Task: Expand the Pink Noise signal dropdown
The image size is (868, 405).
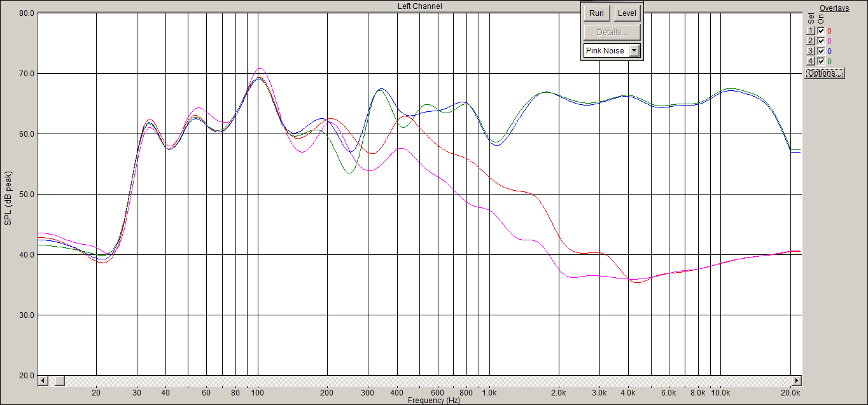Action: click(634, 50)
